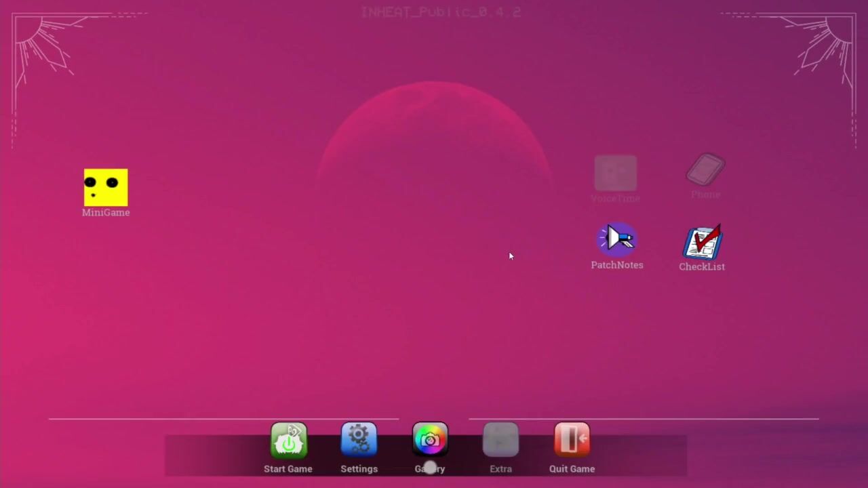
Task: Click the greyed-out Extra icon
Action: [x=500, y=440]
